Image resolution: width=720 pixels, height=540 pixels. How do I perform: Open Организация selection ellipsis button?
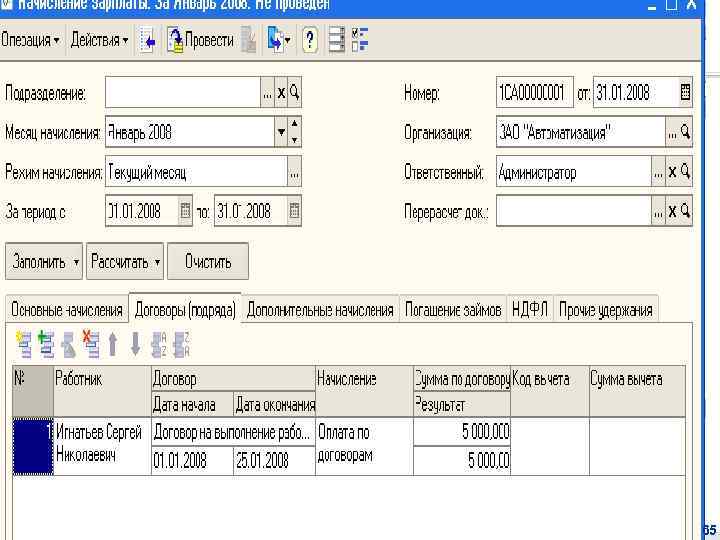672,132
